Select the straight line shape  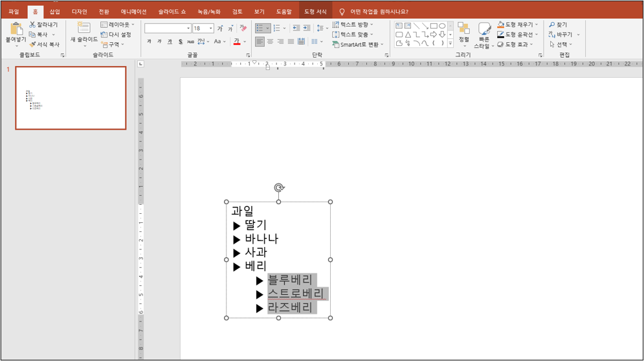coord(416,25)
